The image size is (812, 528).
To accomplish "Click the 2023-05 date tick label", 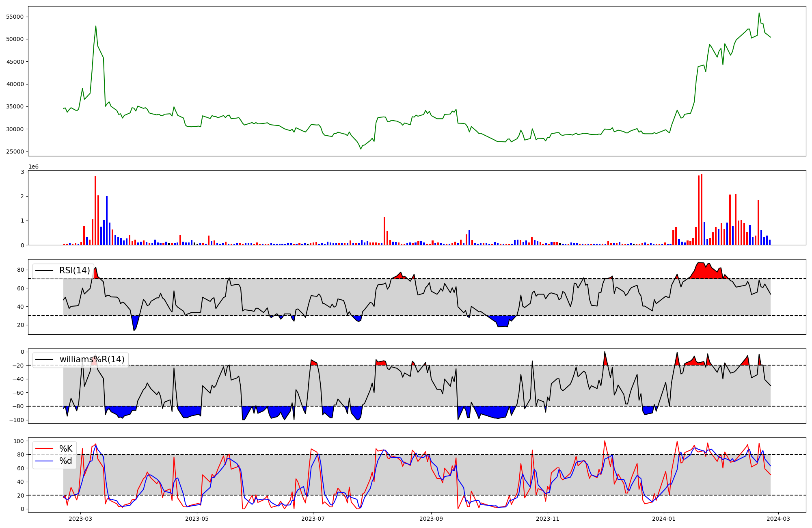I will point(197,518).
